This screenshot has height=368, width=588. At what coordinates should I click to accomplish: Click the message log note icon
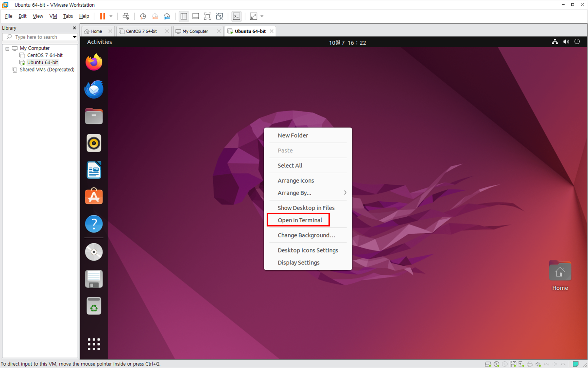click(x=576, y=364)
